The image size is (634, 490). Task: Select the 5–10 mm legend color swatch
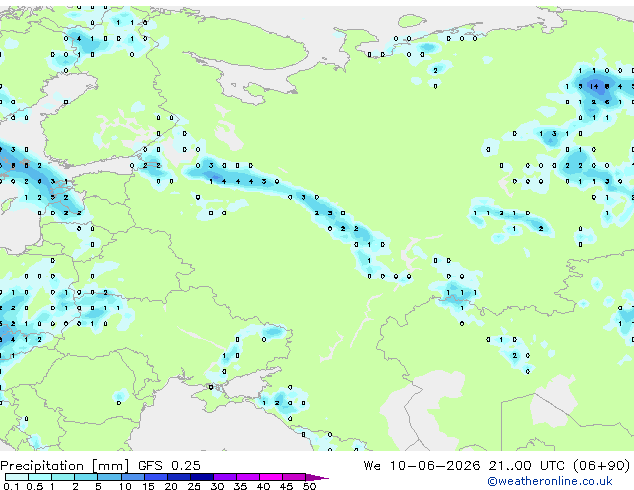pyautogui.click(x=109, y=477)
